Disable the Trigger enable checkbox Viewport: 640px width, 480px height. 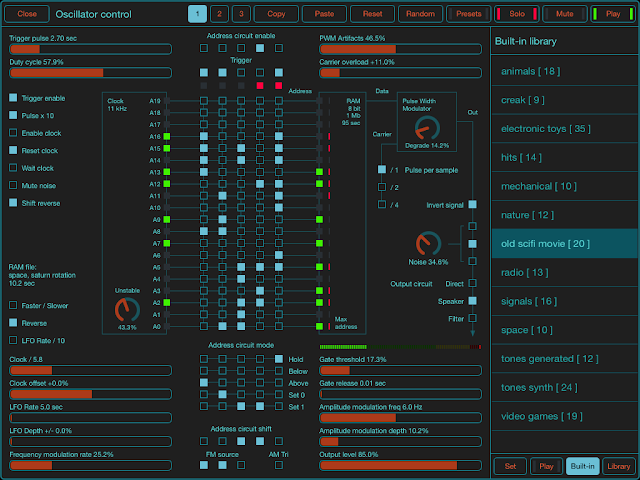13,98
